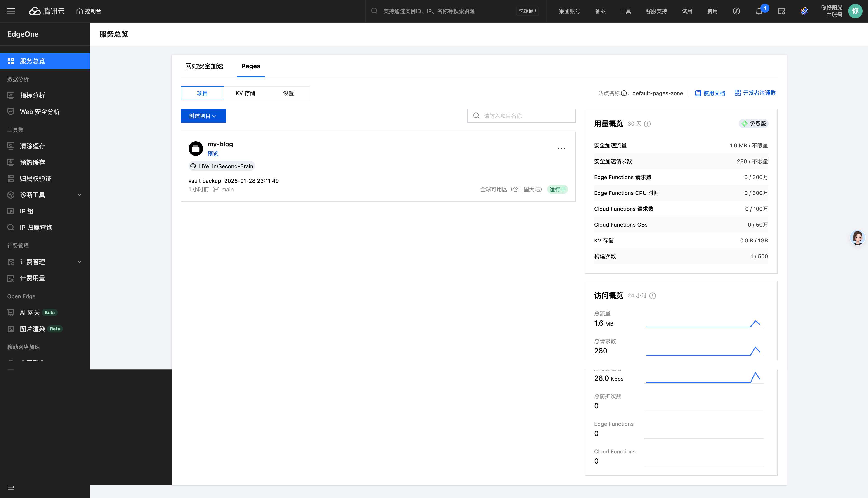The image size is (868, 498).
Task: Open the my-blog three-dots menu
Action: pyautogui.click(x=561, y=148)
